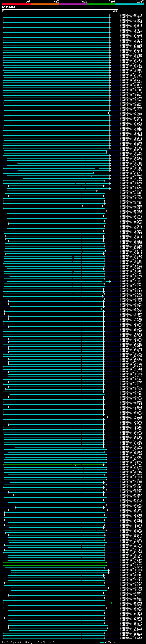This screenshot has width=146, height=644.
Task: Click the purple ~60% identity legend bar
Action: pos(73,4)
